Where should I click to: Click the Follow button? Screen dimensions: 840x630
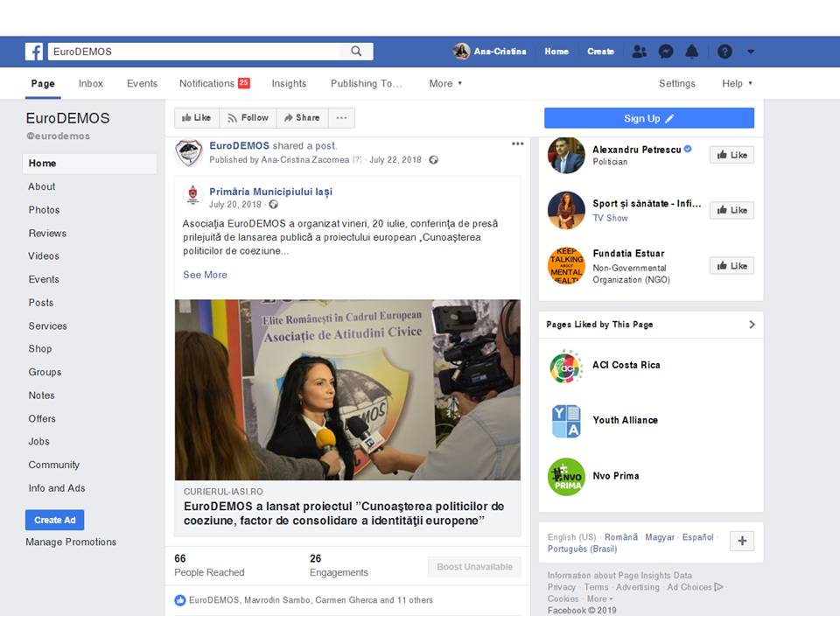[248, 118]
